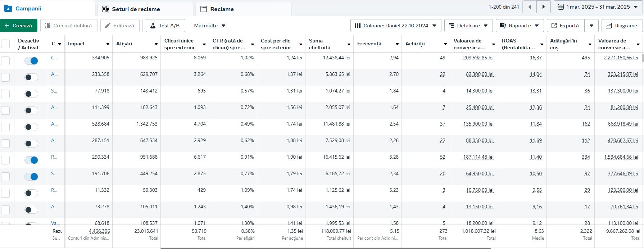Screen dimensions: 644x249
Task: Open the export options arrow dropdown
Action: click(x=591, y=26)
